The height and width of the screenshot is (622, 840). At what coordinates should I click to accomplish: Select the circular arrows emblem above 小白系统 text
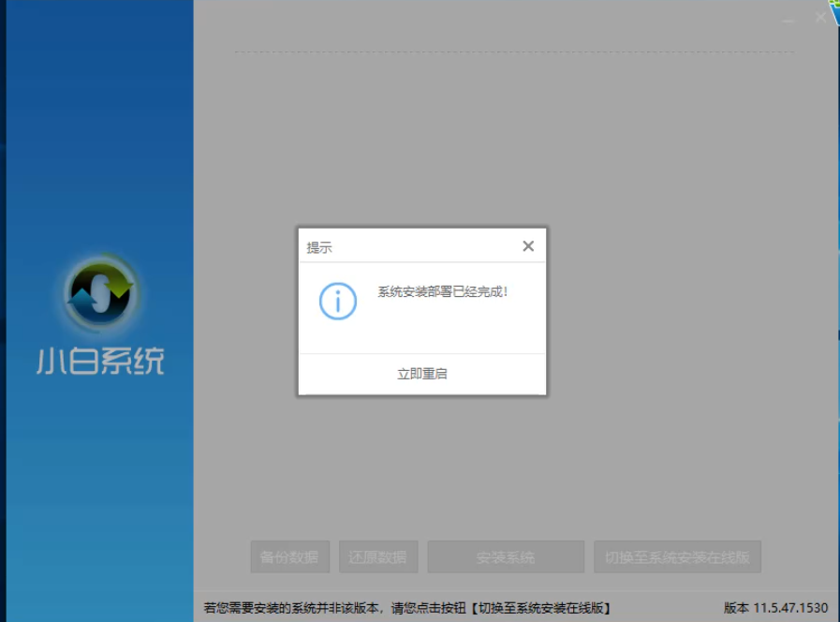(x=100, y=295)
